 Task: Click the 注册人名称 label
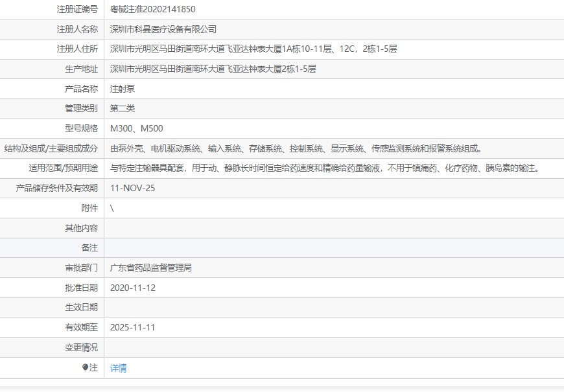pyautogui.click(x=77, y=29)
